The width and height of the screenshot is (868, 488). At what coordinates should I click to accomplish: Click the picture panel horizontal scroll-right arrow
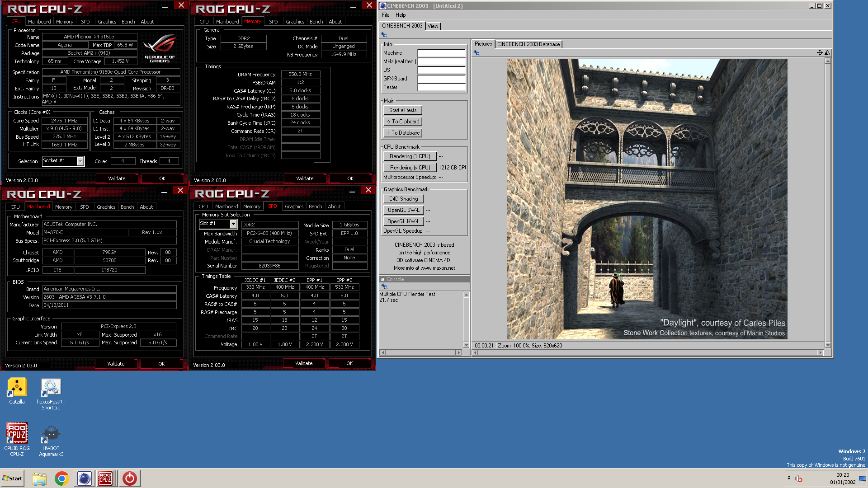click(x=820, y=353)
